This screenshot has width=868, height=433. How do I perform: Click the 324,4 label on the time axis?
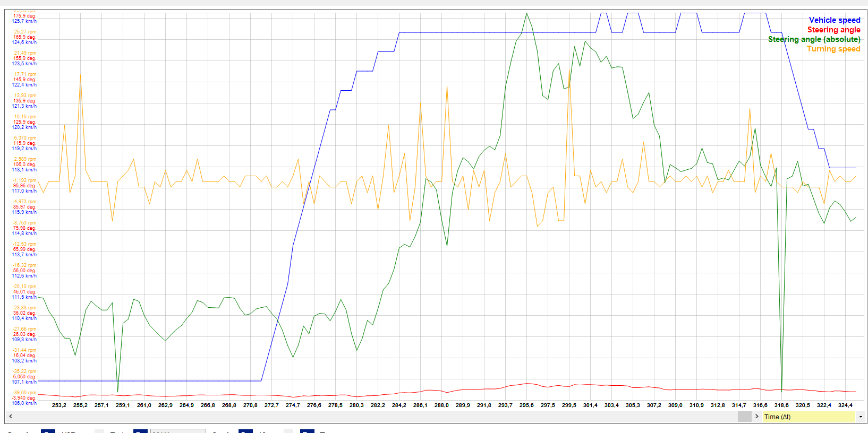pyautogui.click(x=845, y=405)
